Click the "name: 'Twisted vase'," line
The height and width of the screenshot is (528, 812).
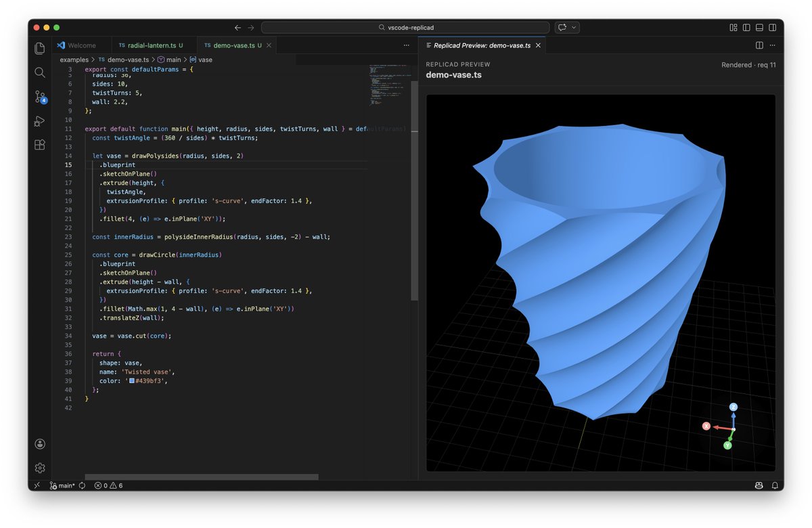point(137,372)
